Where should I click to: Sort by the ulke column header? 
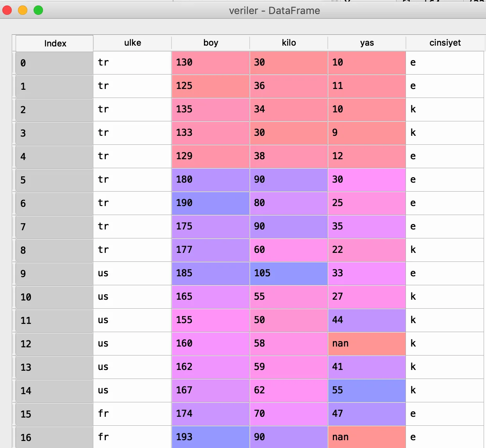point(132,43)
